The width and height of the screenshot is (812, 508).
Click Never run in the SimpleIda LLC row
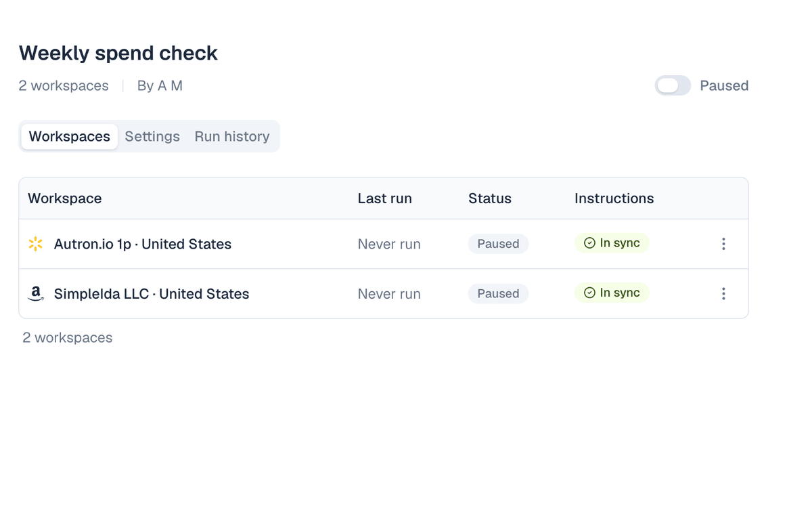point(389,294)
